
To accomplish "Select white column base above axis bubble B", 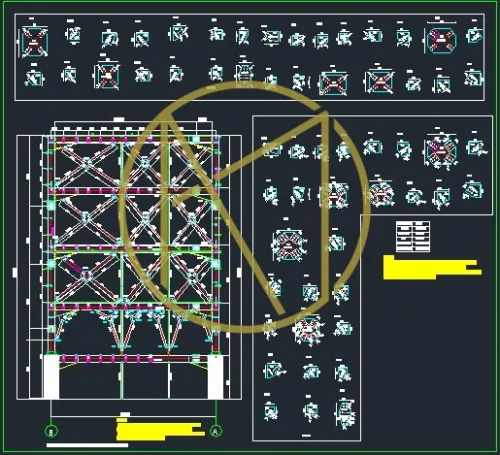I will pos(51,377).
